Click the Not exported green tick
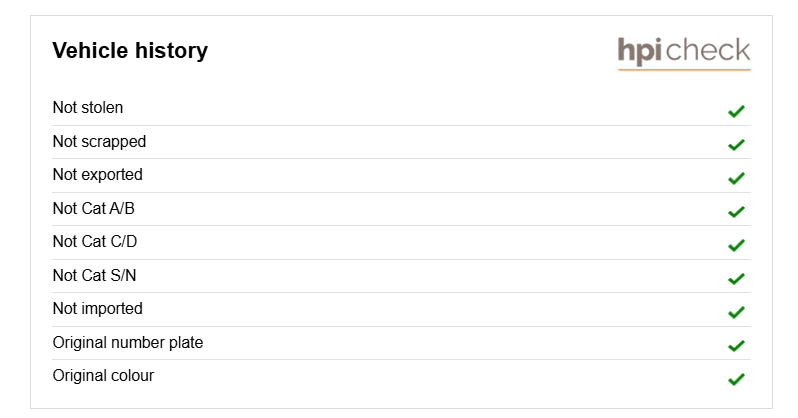Viewport: 798px width, 418px height. point(737,178)
